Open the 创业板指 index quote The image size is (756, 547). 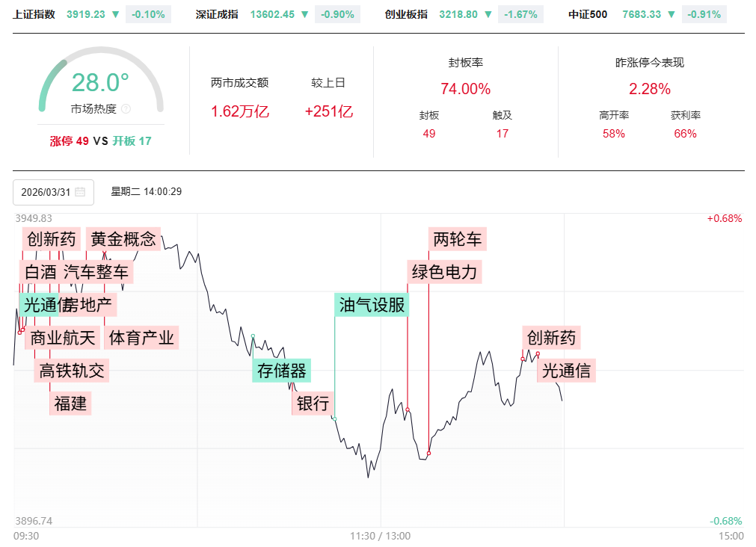pyautogui.click(x=406, y=14)
